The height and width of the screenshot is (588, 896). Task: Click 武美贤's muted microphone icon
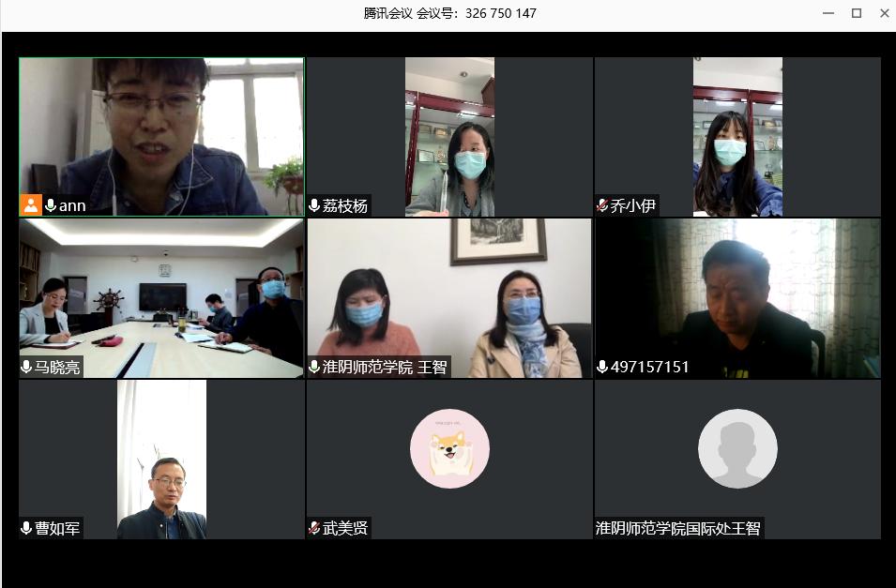[x=314, y=528]
